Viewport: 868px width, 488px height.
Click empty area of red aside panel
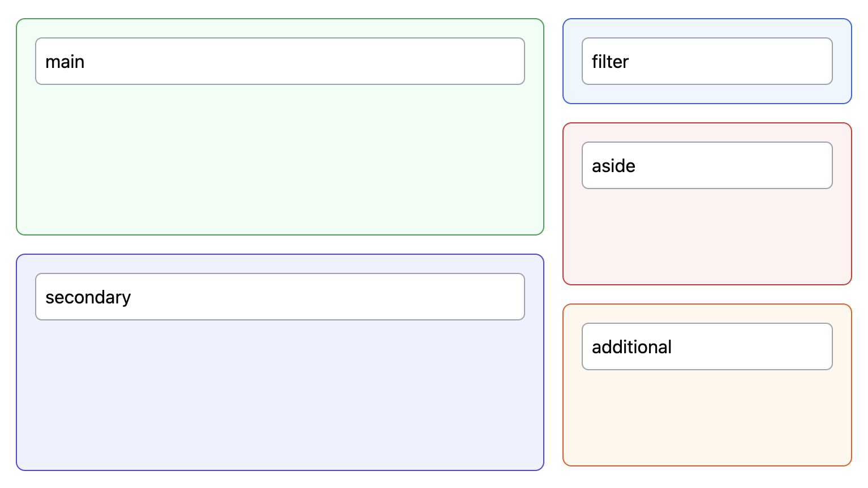click(707, 238)
